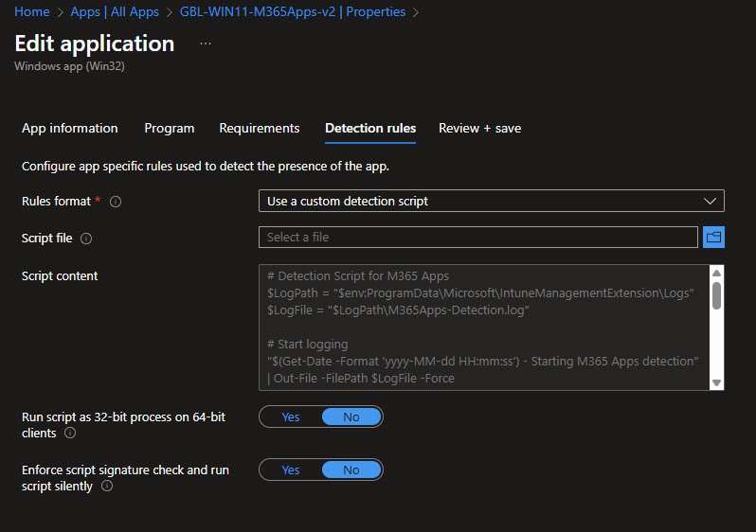Navigate to Home breadcrumb link
The height and width of the screenshot is (532, 756).
click(x=32, y=12)
